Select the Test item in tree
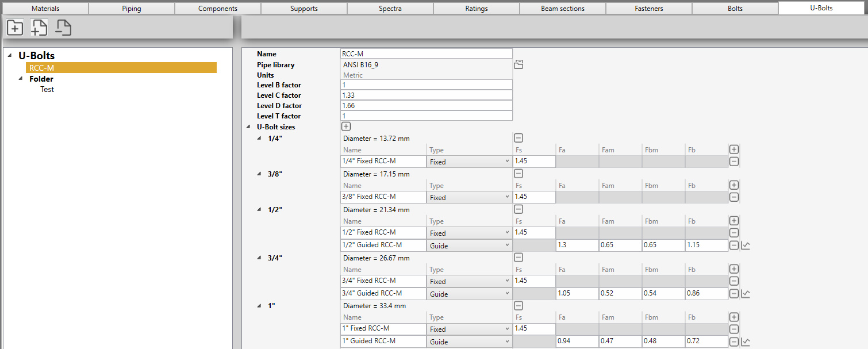The width and height of the screenshot is (868, 349). 47,89
